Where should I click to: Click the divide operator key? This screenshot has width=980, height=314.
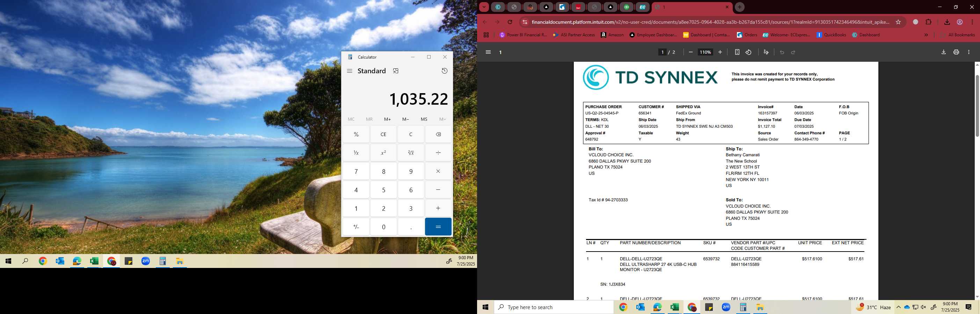tap(438, 153)
